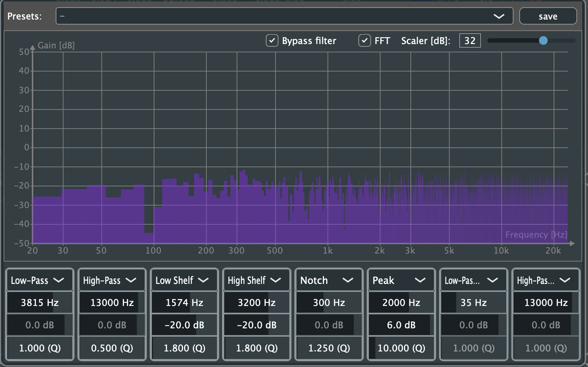Click the High-Pass 0.500 Q field
Viewport: 588px width, 367px height.
[112, 348]
